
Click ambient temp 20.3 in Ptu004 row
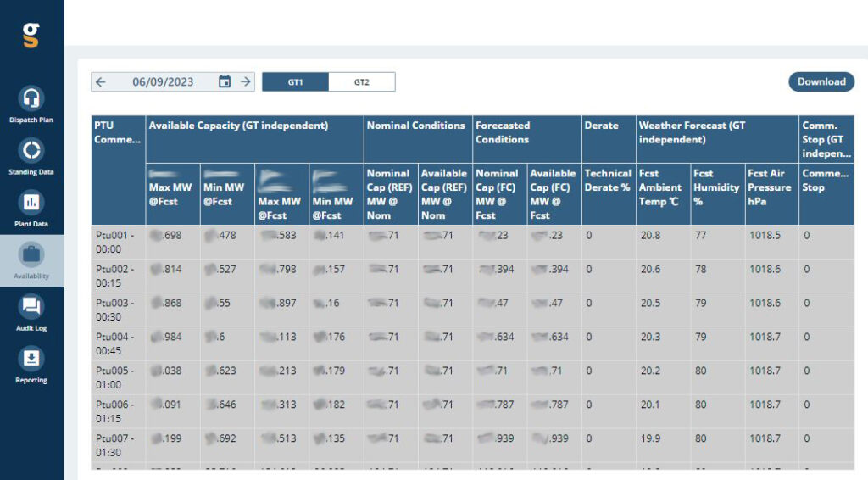point(650,337)
